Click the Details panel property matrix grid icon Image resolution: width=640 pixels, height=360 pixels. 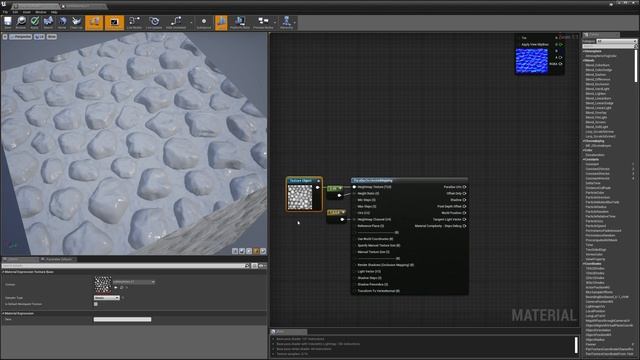[x=254, y=266]
